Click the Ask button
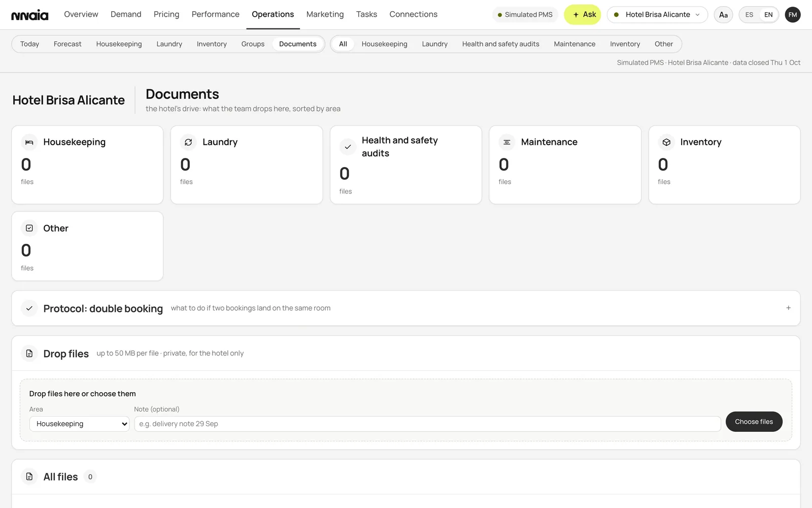 tap(583, 15)
